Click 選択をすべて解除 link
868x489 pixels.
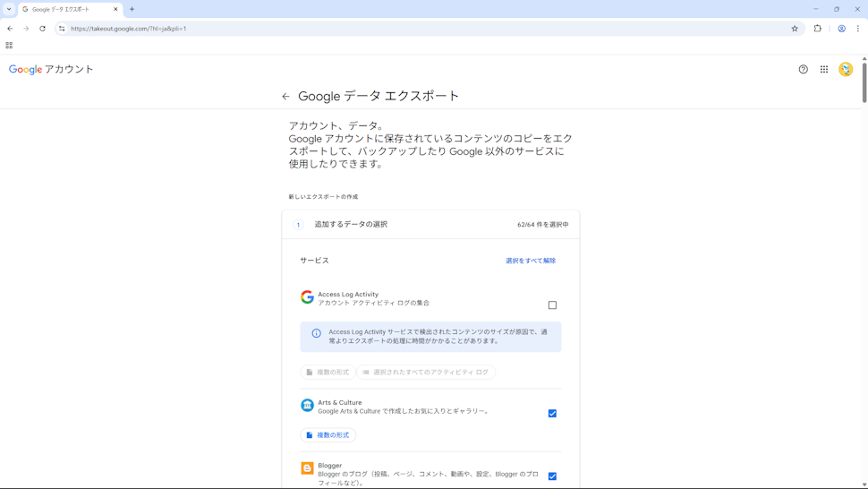(531, 261)
